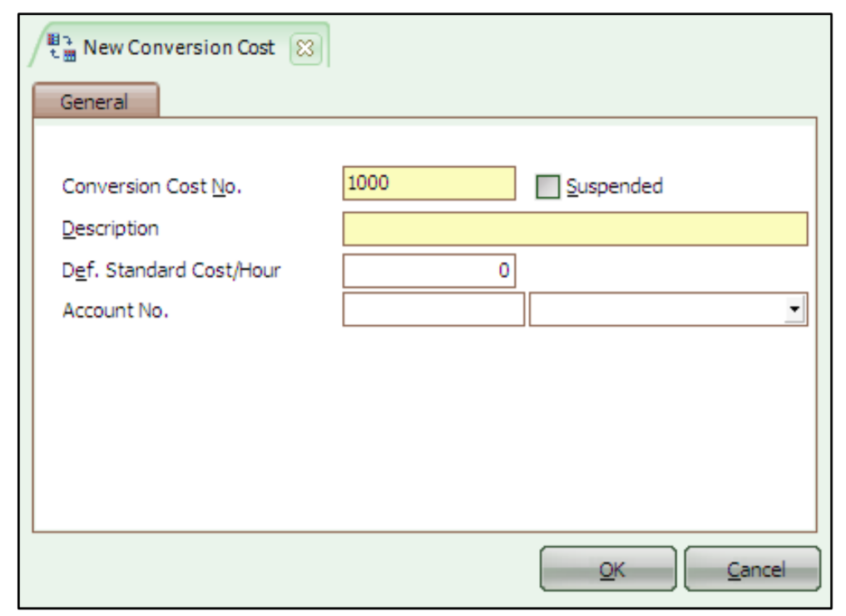Dismiss dialog with Cancel button
The image size is (846, 616).
[x=753, y=569]
